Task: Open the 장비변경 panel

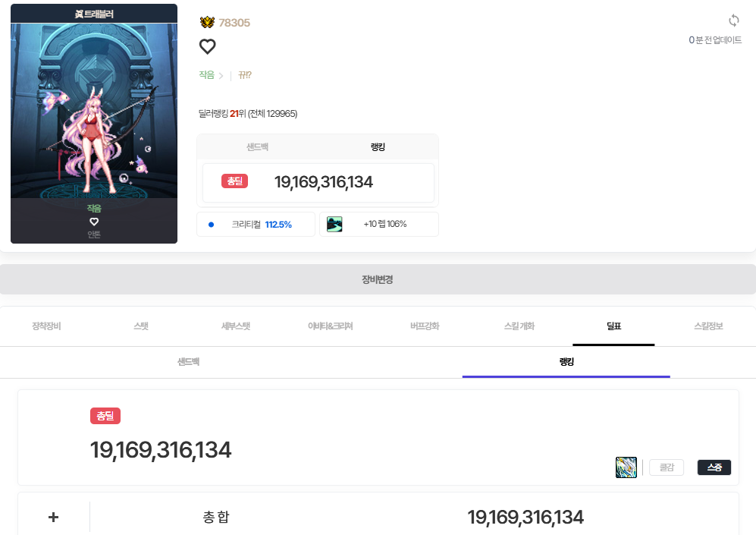Action: point(378,279)
